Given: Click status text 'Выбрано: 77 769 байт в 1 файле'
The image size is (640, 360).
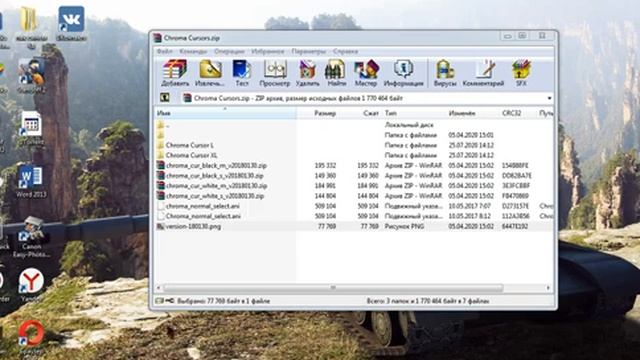Looking at the screenshot, I should [223, 301].
